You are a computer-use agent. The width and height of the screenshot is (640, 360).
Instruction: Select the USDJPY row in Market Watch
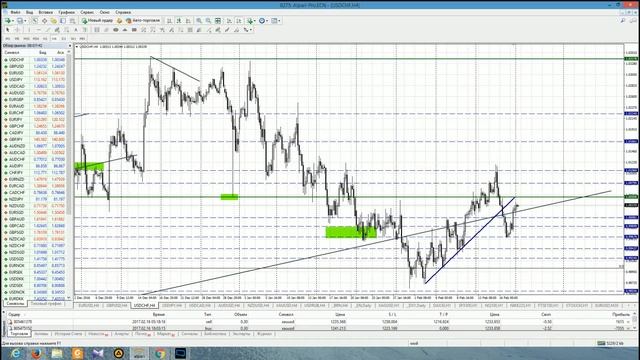(35, 80)
